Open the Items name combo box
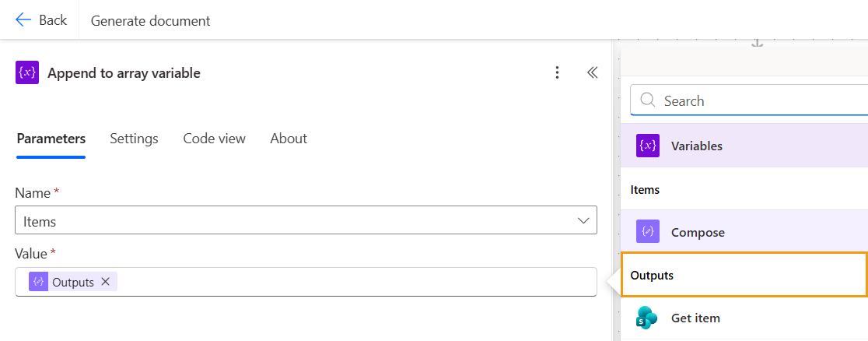Viewport: 868px width, 341px height. pyautogui.click(x=296, y=221)
